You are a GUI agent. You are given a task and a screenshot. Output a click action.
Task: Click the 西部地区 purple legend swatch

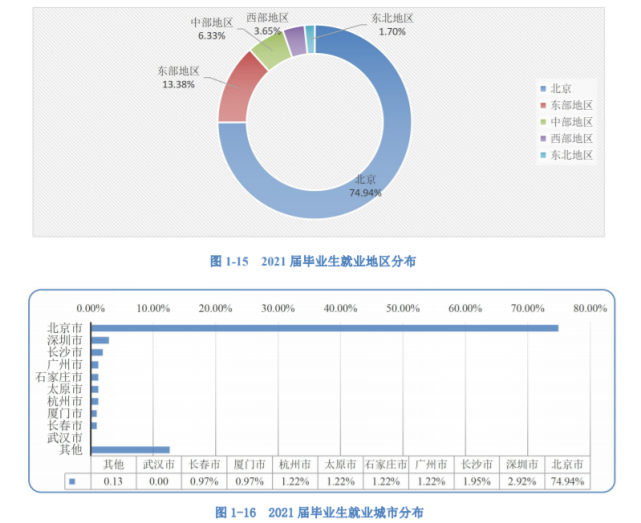543,139
